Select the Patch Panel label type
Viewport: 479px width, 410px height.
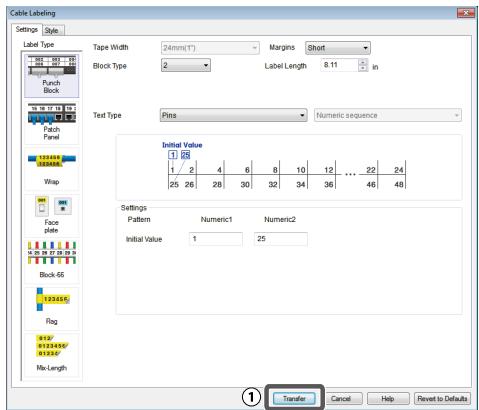[51, 123]
